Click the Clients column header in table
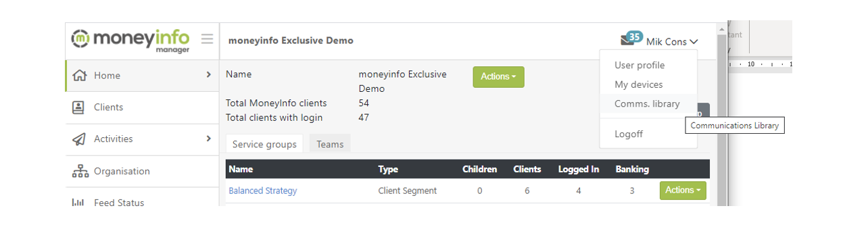 click(x=527, y=169)
